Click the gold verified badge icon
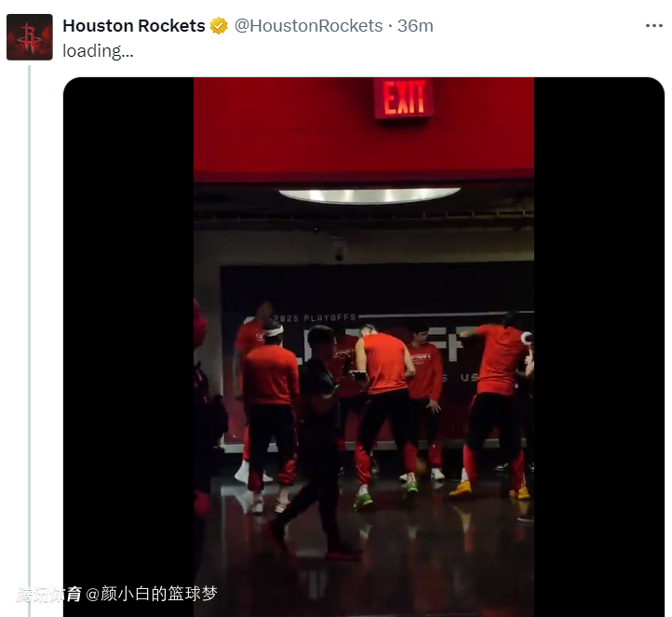This screenshot has width=672, height=617. (x=219, y=26)
